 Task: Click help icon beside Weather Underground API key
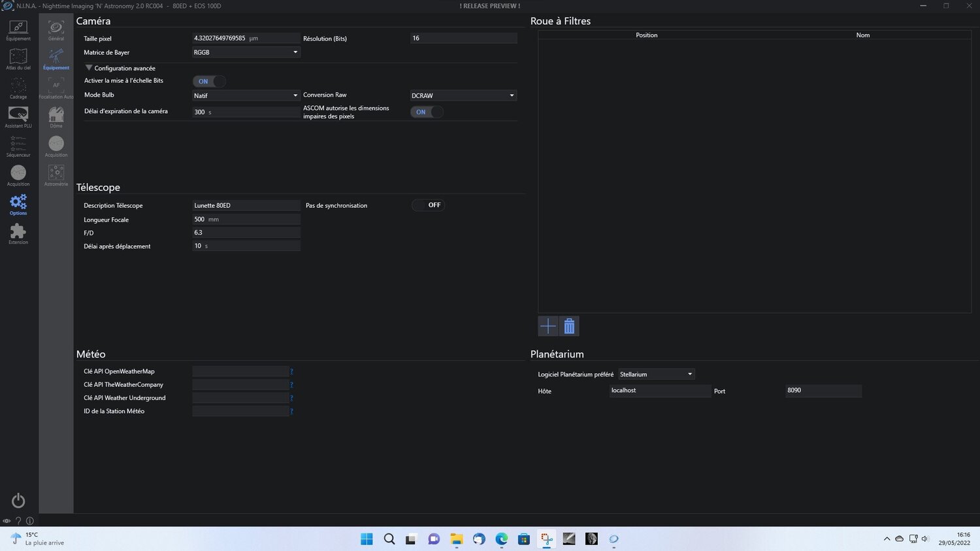coord(291,398)
